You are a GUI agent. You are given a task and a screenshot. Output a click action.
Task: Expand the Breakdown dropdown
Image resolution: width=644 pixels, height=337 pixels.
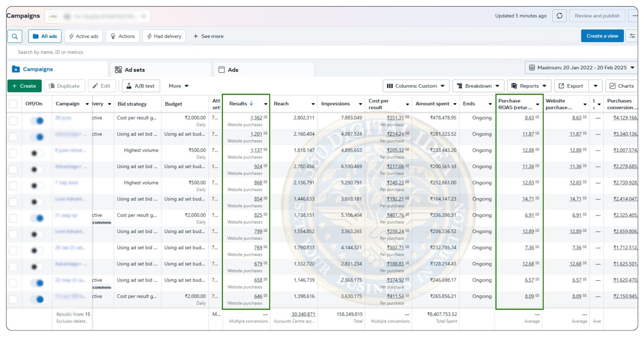(478, 86)
